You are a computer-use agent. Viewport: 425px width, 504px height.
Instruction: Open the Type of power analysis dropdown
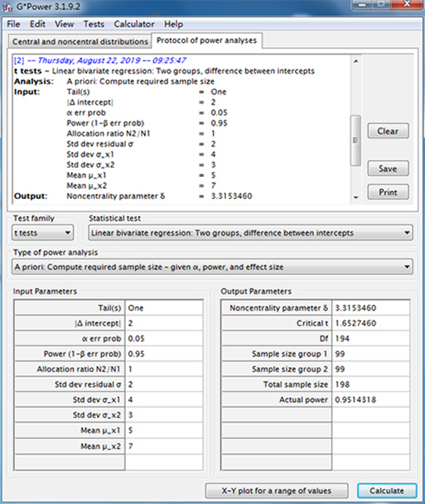coord(212,267)
